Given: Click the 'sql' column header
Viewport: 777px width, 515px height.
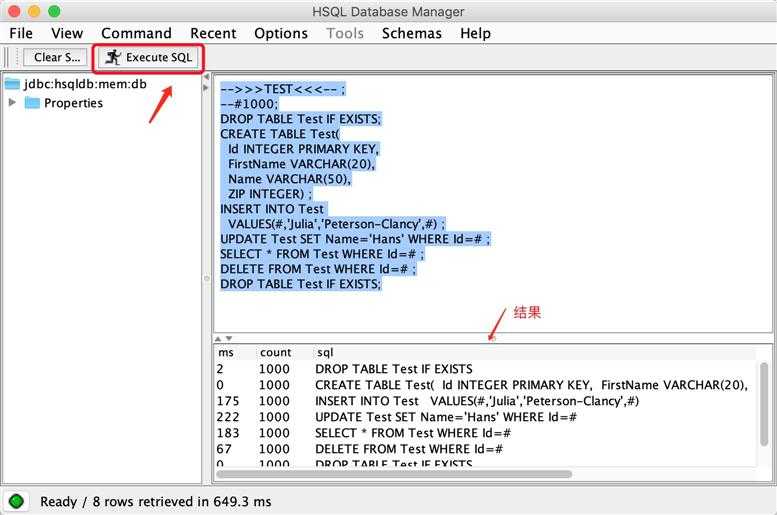Looking at the screenshot, I should tap(325, 353).
